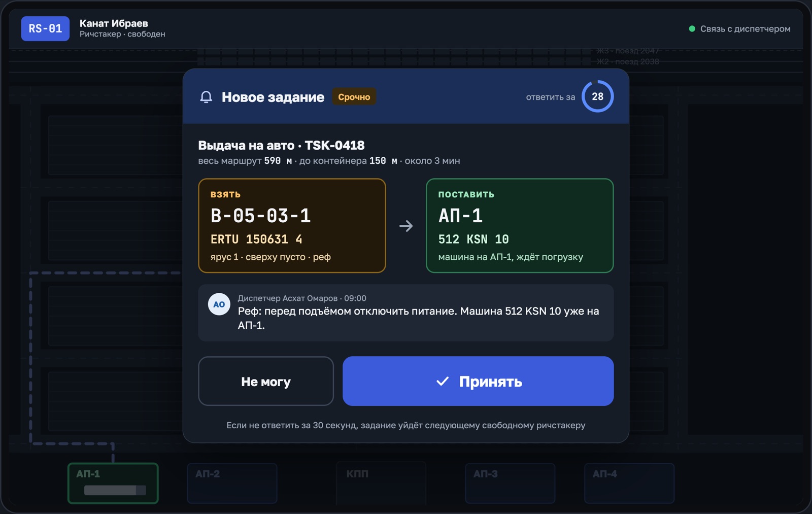812x514 pixels.
Task: Open the ВЗЯТЬ card B-05-03-1
Action: coord(292,226)
